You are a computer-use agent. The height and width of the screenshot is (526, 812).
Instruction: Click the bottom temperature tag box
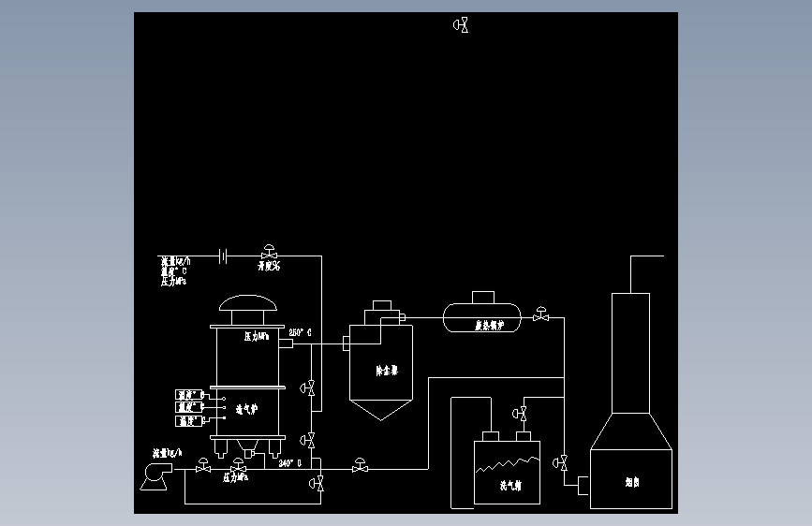tap(189, 421)
